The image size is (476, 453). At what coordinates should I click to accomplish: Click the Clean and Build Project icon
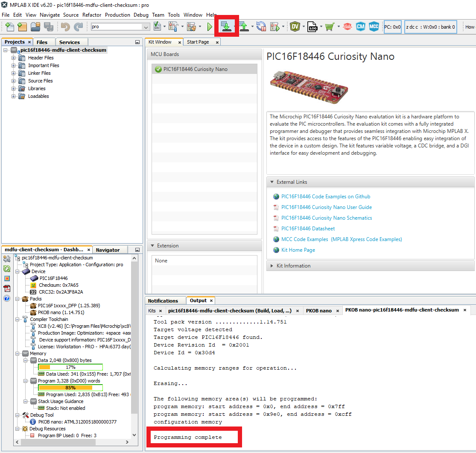191,27
